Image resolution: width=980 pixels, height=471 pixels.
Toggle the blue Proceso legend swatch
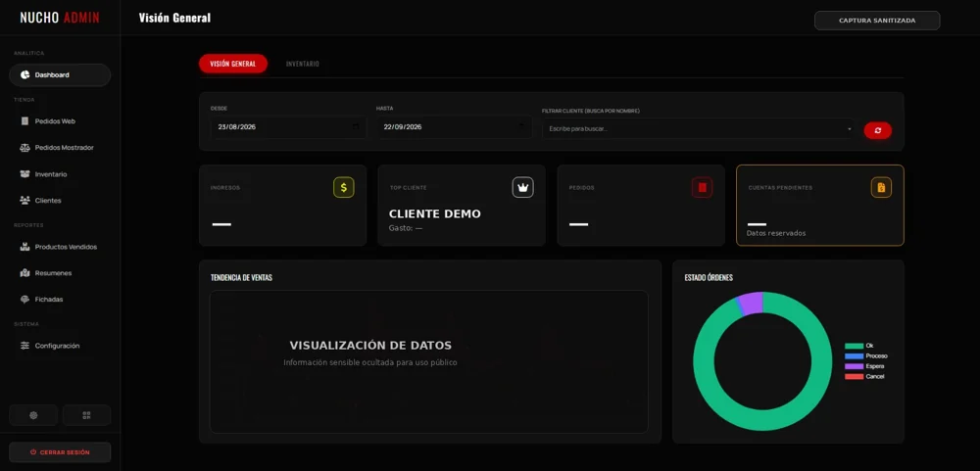[x=854, y=356]
